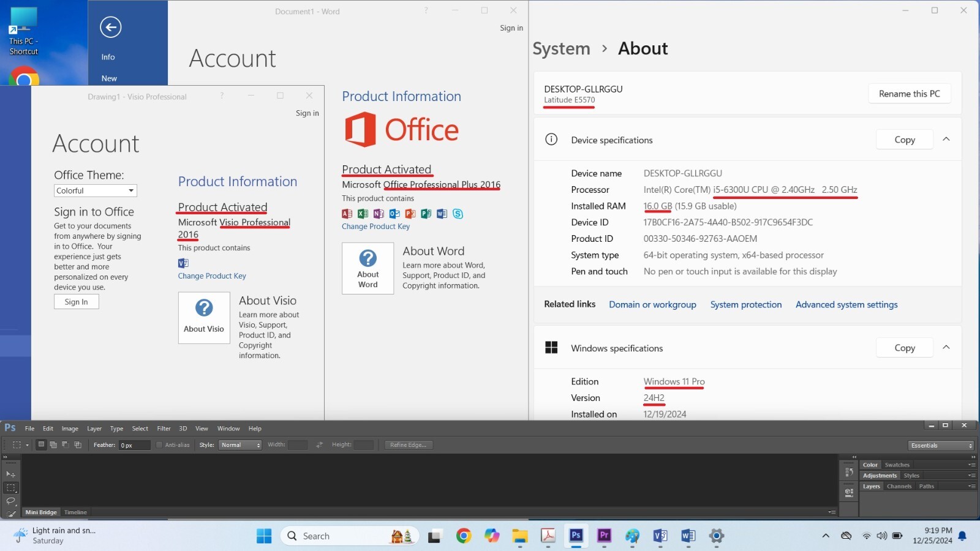Screen dimensions: 980x551
Task: Click the Ps logo in Photoshop
Action: click(x=10, y=428)
